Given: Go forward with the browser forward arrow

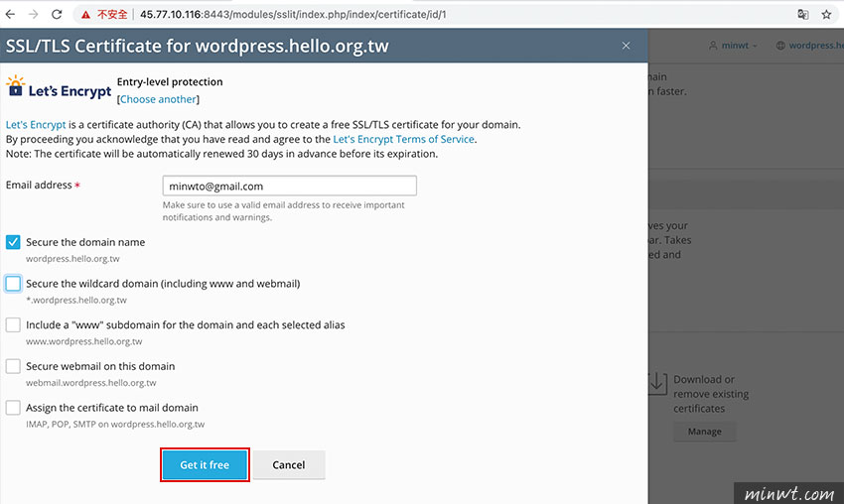Looking at the screenshot, I should (x=34, y=15).
